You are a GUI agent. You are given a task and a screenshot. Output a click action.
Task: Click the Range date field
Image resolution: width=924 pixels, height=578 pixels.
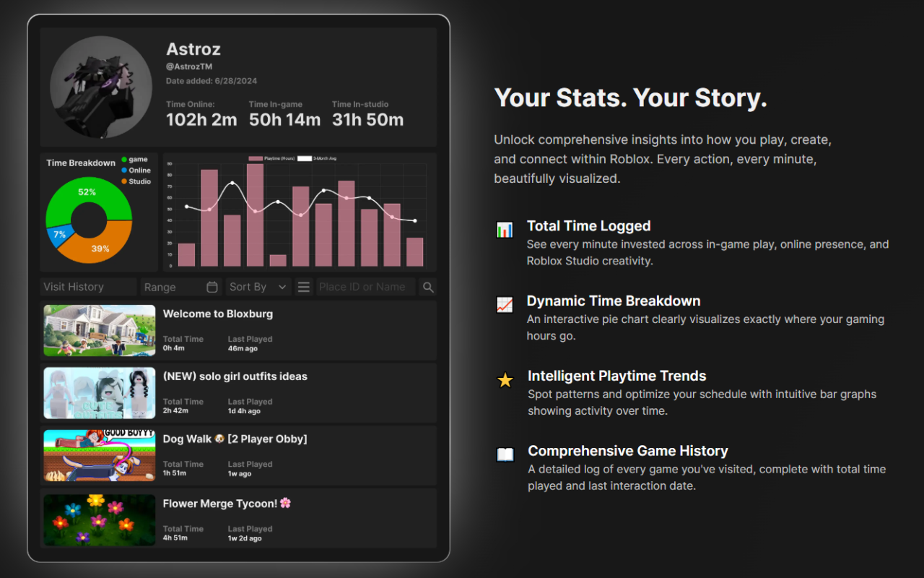click(181, 287)
